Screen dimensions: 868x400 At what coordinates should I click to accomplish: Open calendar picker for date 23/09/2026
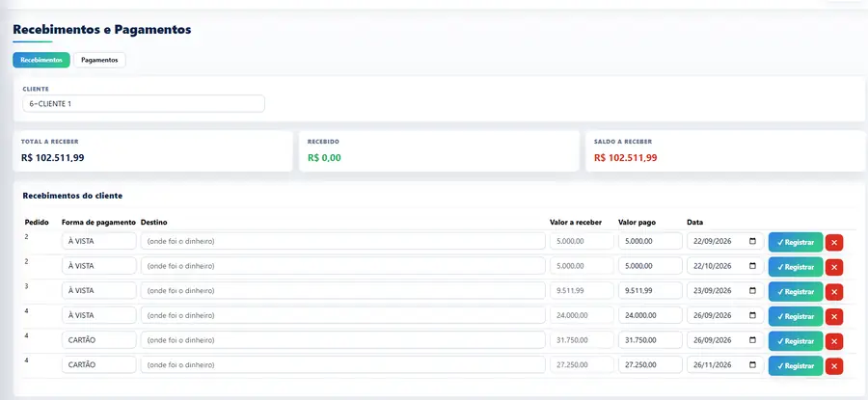[752, 290]
